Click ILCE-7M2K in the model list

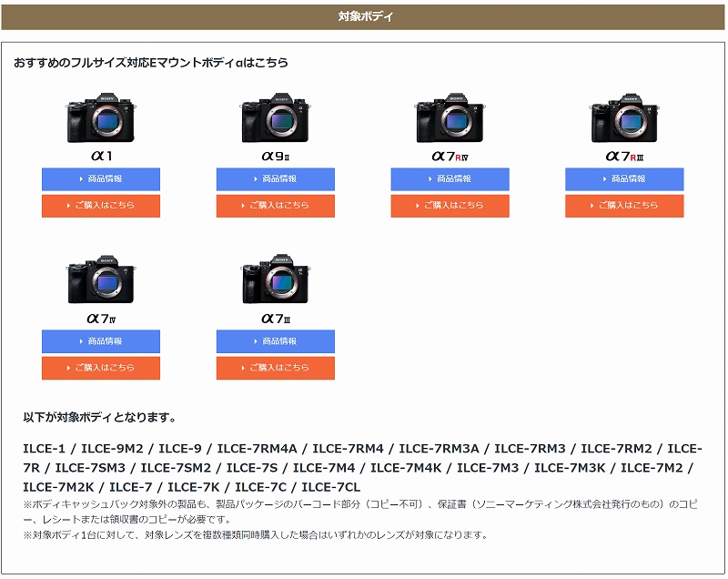(58, 487)
